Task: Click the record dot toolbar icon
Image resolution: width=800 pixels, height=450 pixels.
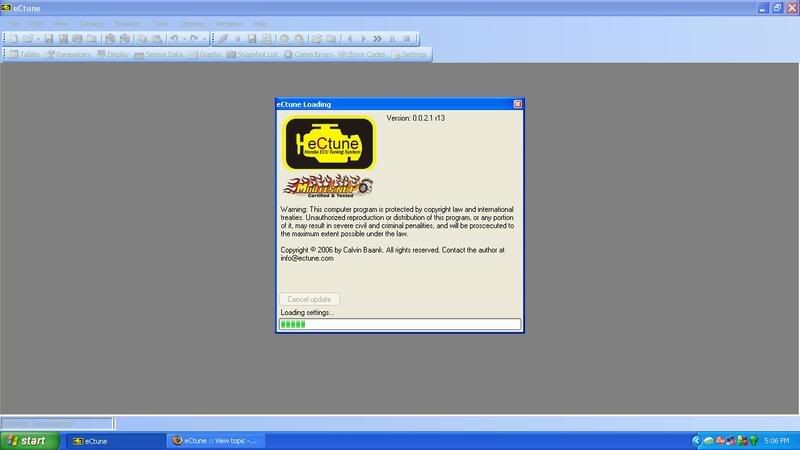Action: point(237,39)
